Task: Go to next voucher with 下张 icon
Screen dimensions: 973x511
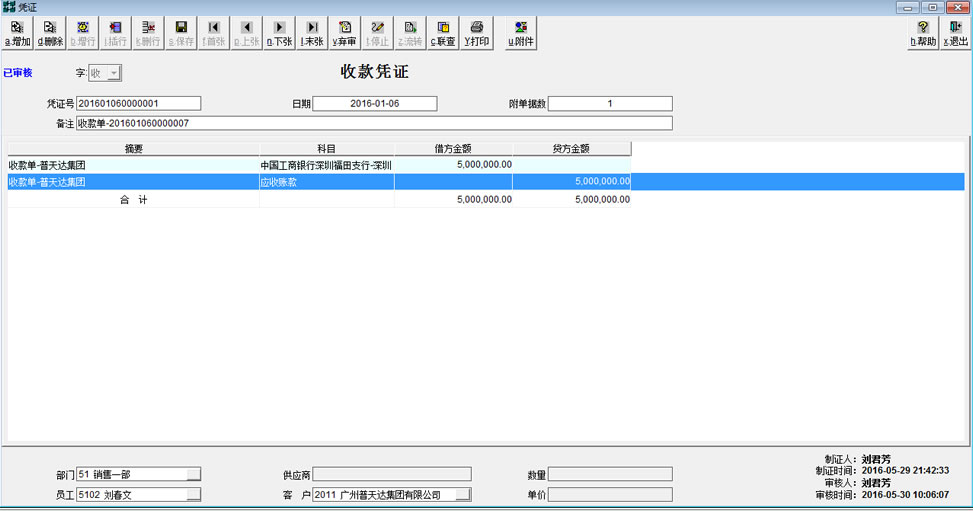Action: (279, 34)
